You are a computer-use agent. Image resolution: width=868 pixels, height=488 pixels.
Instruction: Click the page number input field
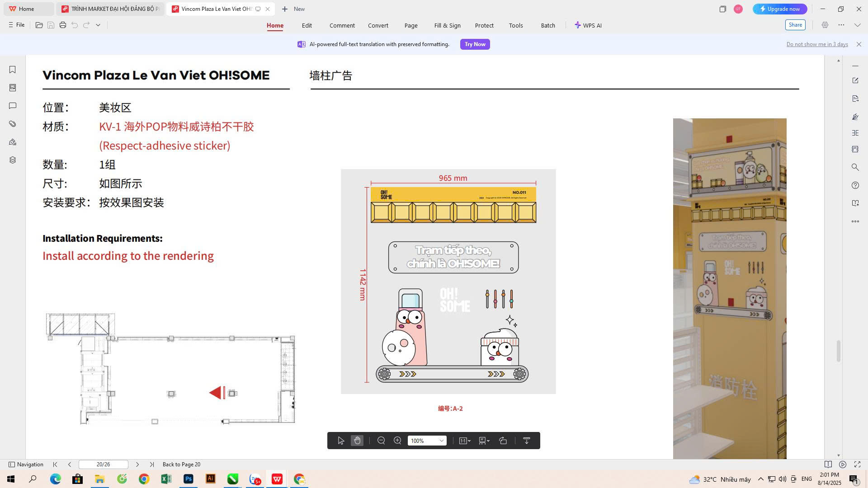[104, 465]
